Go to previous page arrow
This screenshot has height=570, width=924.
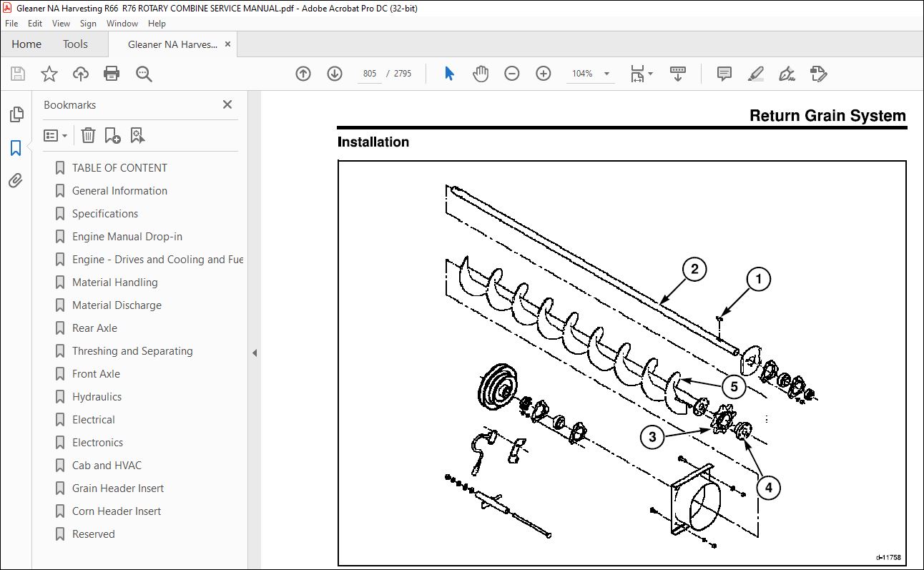pos(303,74)
